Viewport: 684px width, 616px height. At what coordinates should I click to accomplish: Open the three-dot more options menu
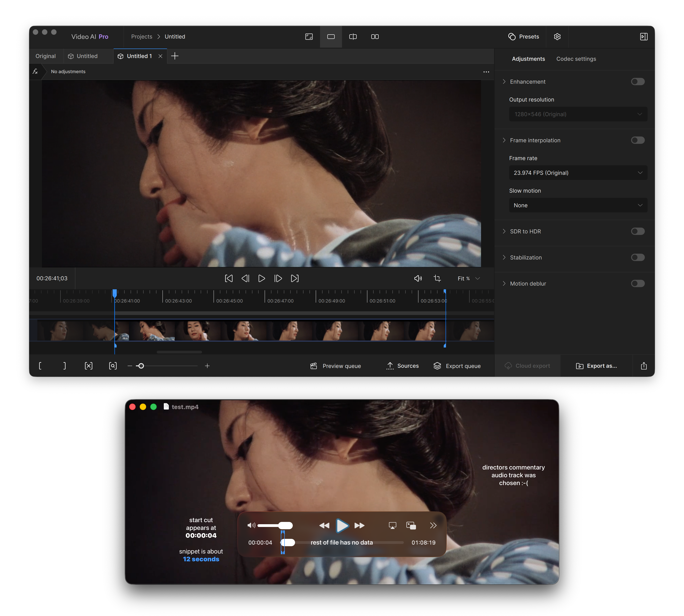[x=486, y=72]
